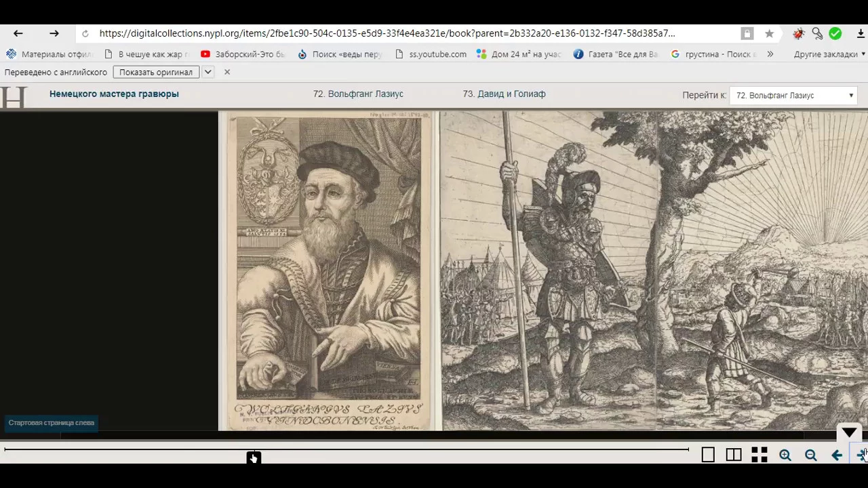Screen dimensions: 868x488
Task: Open the 'Поиск «веды перу' bookmark
Action: 340,54
